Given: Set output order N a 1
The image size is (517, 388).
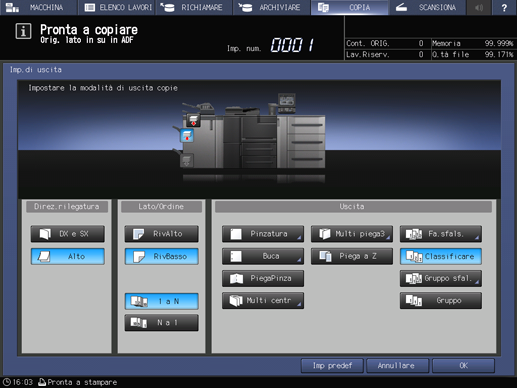Looking at the screenshot, I should tap(161, 323).
